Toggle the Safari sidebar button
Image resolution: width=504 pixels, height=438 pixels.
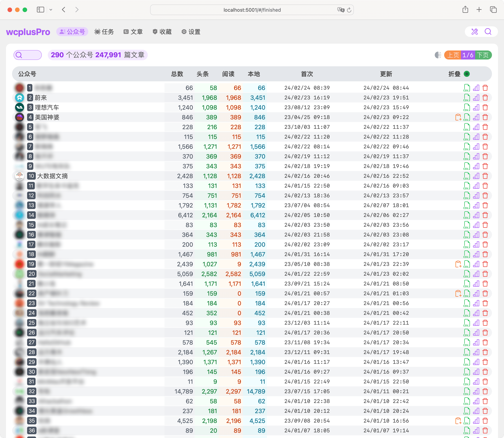tap(40, 10)
